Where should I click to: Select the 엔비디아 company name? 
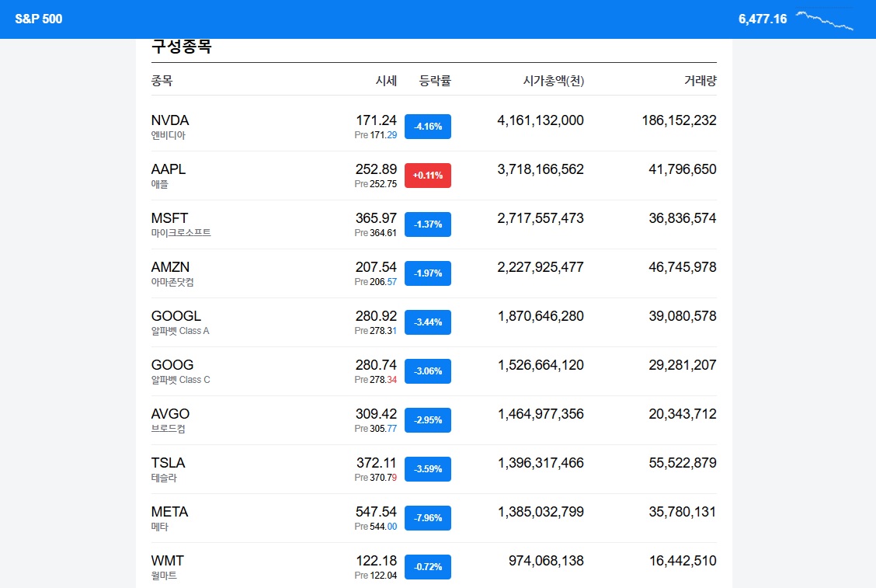coord(169,135)
